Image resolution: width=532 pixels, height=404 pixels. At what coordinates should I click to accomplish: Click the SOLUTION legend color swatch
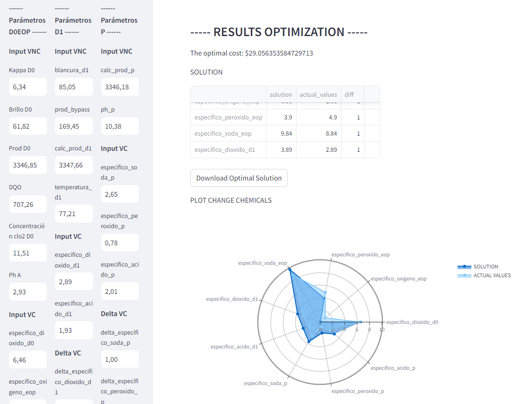[x=464, y=267]
